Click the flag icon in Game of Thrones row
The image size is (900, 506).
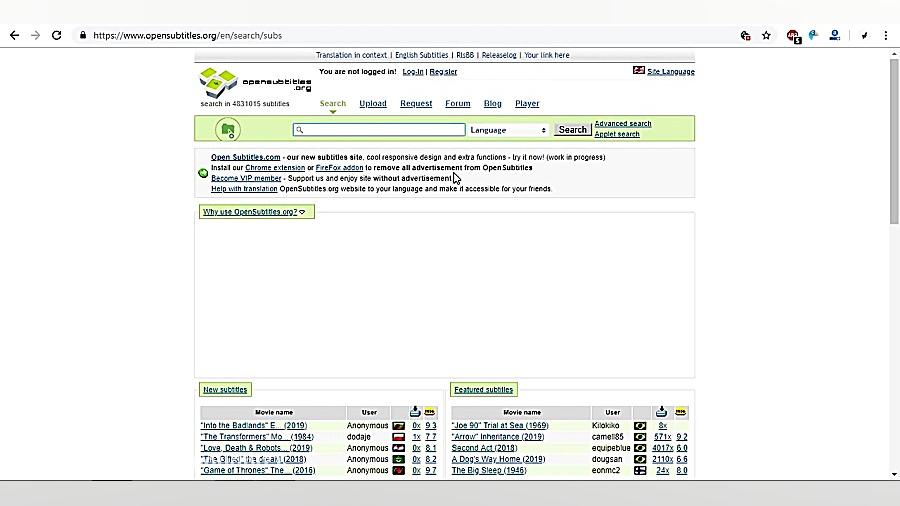coord(399,470)
